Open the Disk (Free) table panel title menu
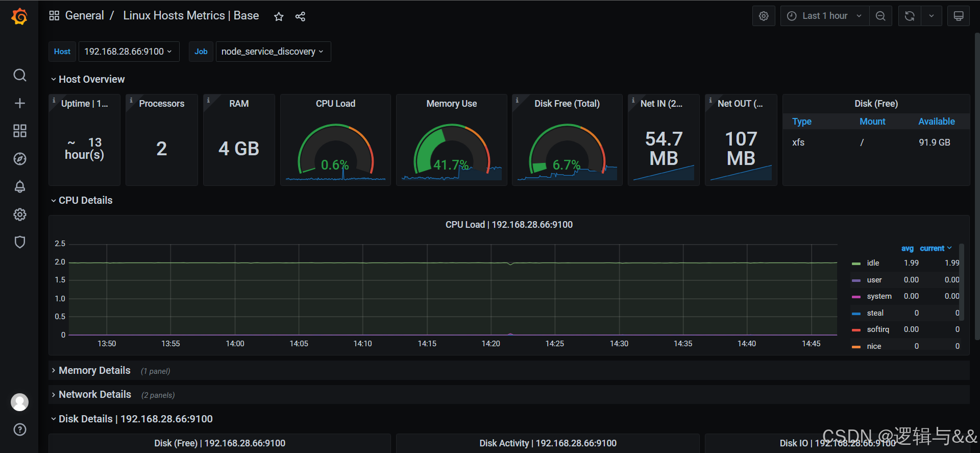Screen dimensions: 980x453 876,104
